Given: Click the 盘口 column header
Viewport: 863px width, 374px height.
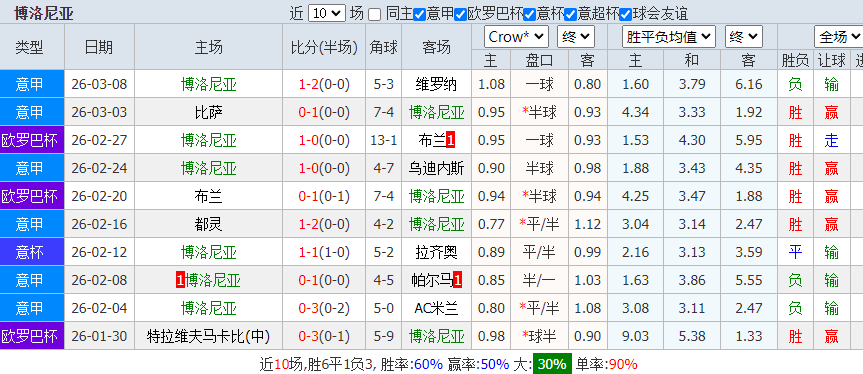Looking at the screenshot, I should coord(539,60).
